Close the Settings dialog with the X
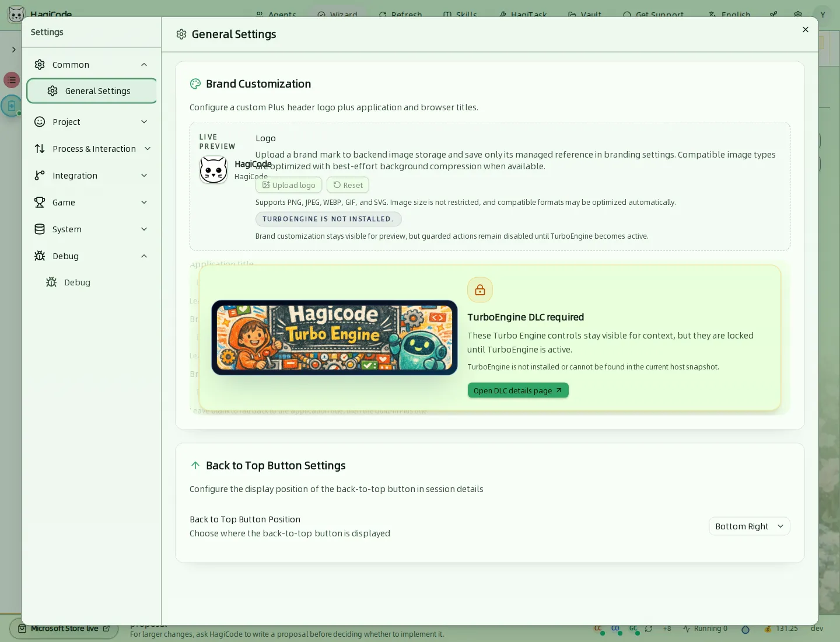Viewport: 840px width, 642px height. (806, 30)
